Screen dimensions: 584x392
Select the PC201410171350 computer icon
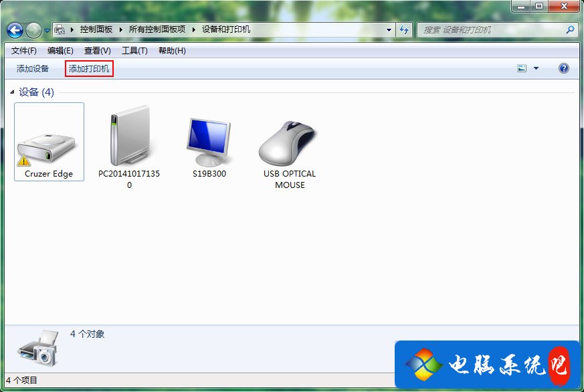[x=130, y=136]
